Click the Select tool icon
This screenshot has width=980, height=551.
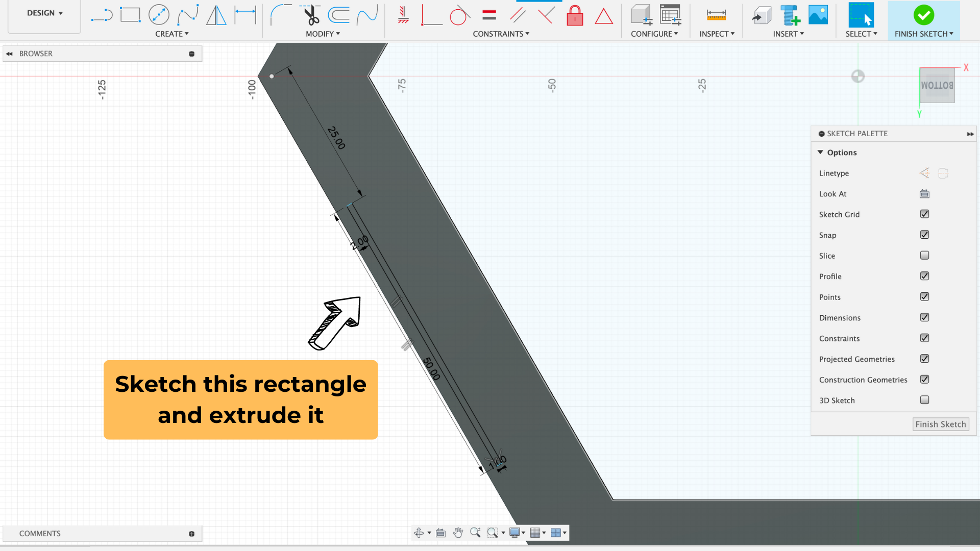click(861, 15)
